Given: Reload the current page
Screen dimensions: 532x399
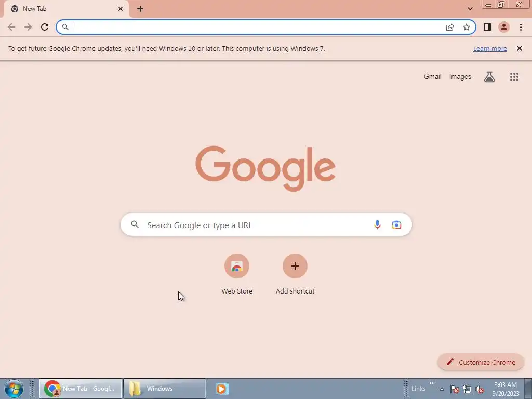Looking at the screenshot, I should 45,27.
